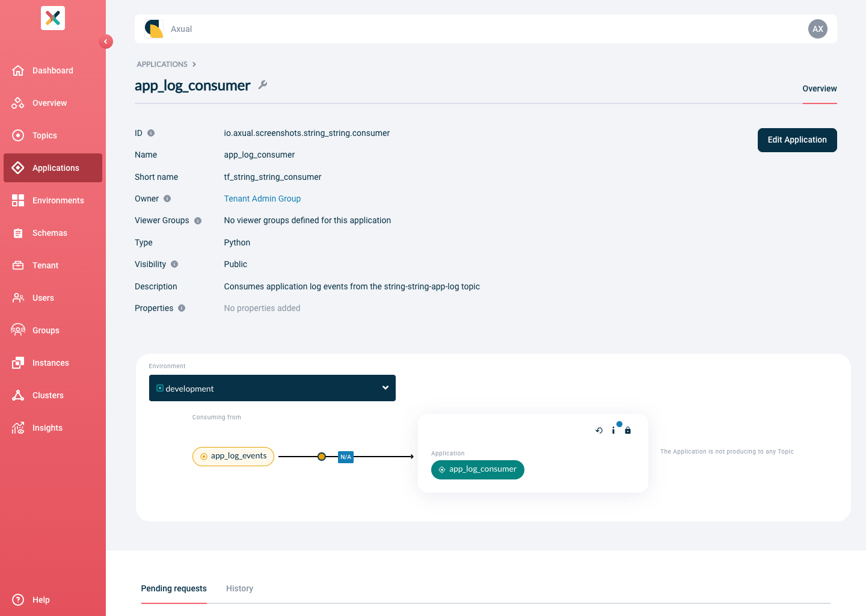866x616 pixels.
Task: Click the Instances icon in the sidebar
Action: 18,363
